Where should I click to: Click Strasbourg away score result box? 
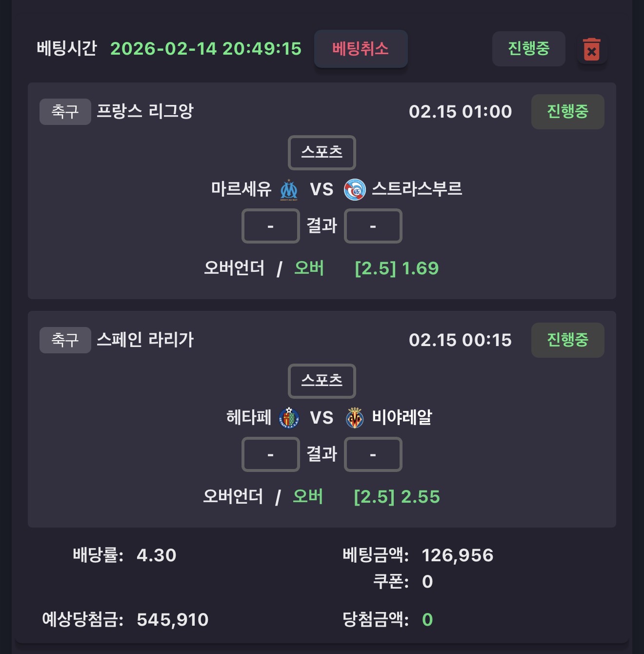373,226
